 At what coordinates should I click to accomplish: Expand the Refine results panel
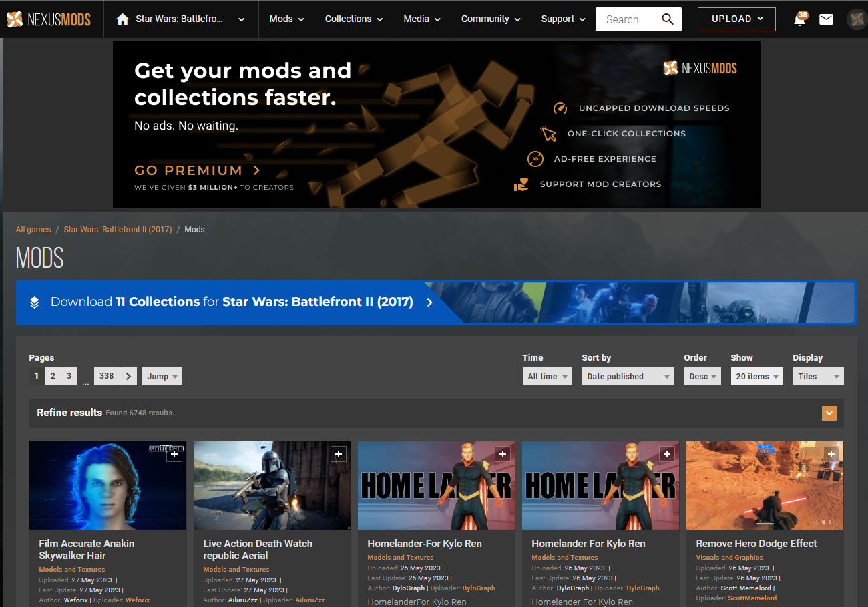(x=829, y=413)
